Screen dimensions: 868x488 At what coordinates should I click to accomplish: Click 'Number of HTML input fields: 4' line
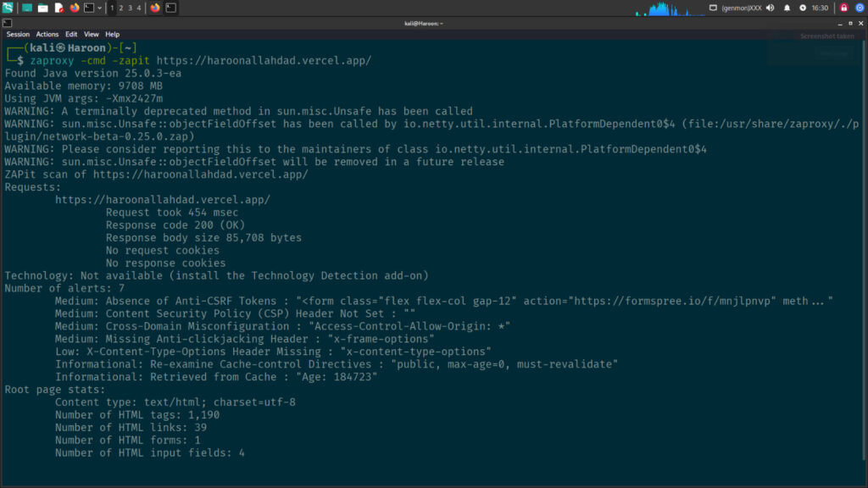[x=150, y=453]
